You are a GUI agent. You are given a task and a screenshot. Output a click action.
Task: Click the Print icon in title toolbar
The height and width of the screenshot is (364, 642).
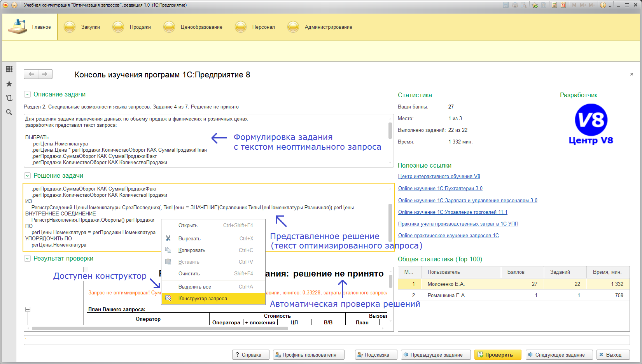pyautogui.click(x=515, y=5)
